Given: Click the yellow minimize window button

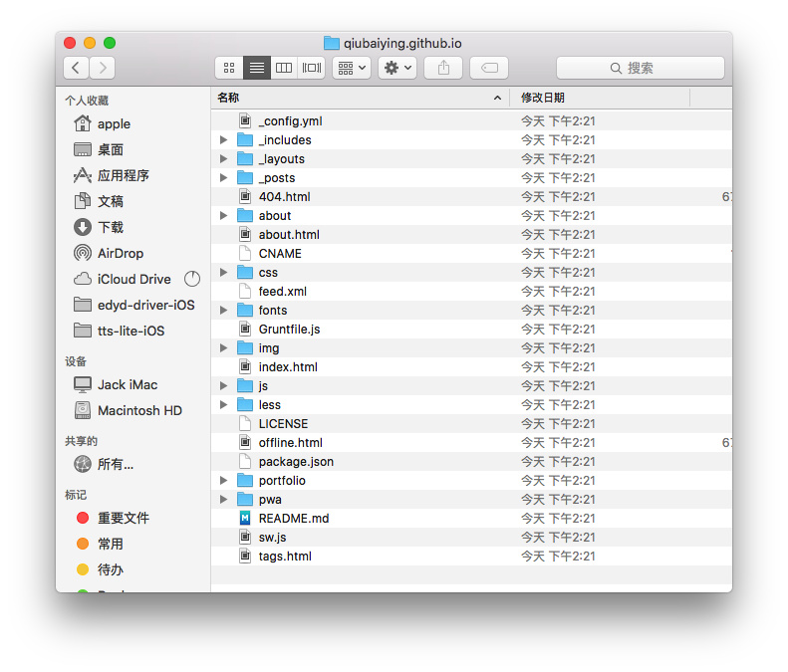Looking at the screenshot, I should (90, 43).
